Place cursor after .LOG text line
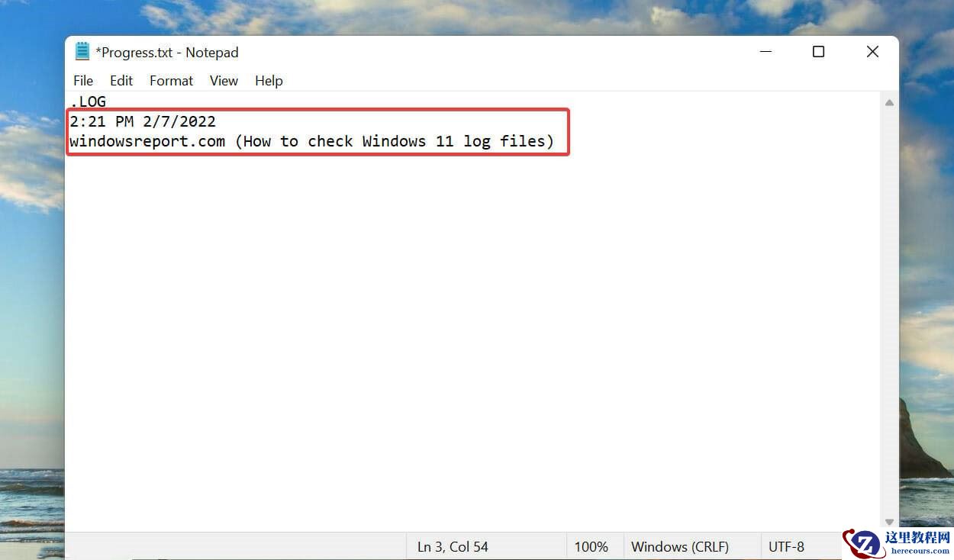Viewport: 954px width, 560px height. (107, 101)
